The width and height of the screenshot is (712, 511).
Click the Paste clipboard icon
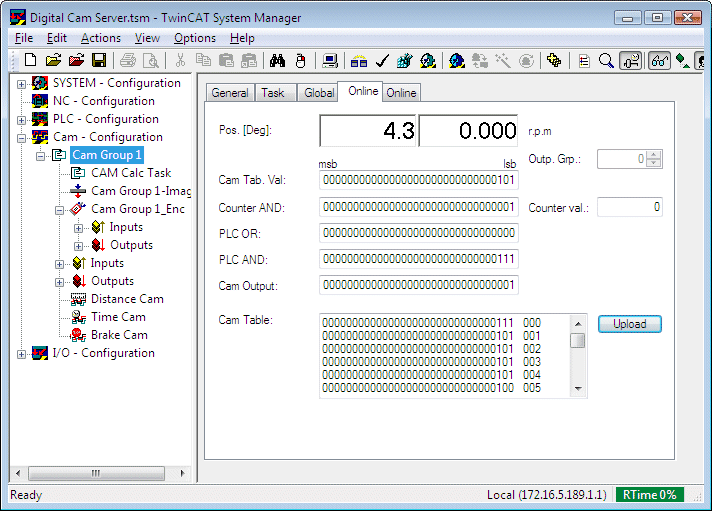pos(226,60)
